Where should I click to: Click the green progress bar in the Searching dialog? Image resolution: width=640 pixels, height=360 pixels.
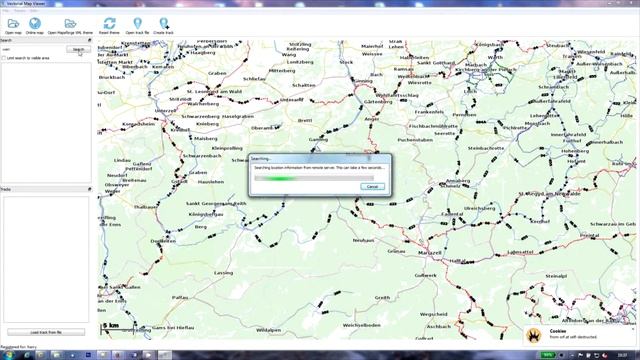pos(314,178)
